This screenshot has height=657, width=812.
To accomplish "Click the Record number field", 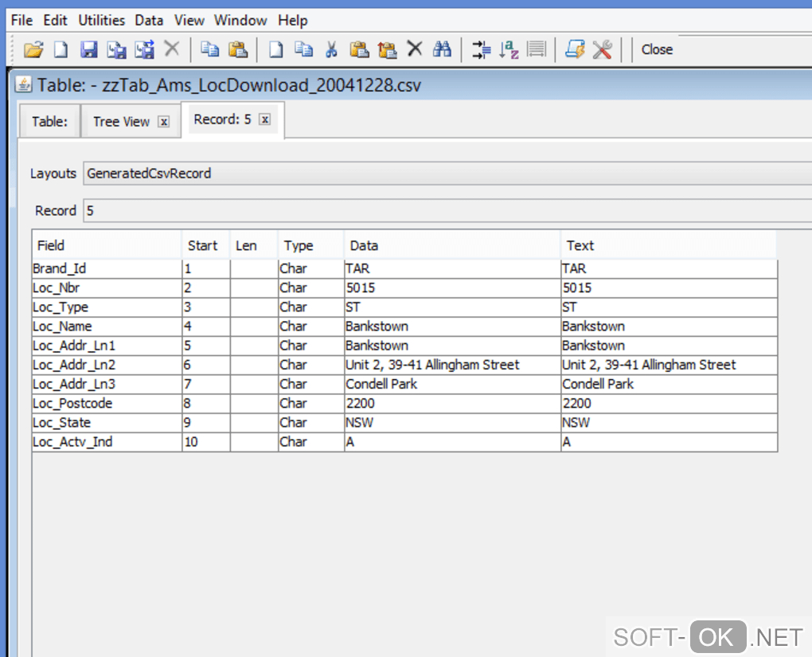I will pos(447,211).
